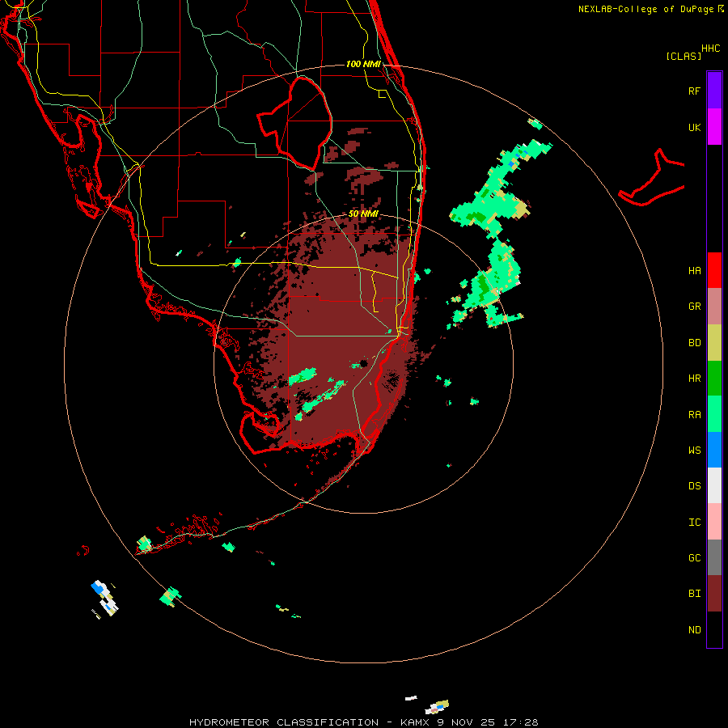Image resolution: width=728 pixels, height=728 pixels.
Task: Click the IC legend label
Action: click(694, 523)
